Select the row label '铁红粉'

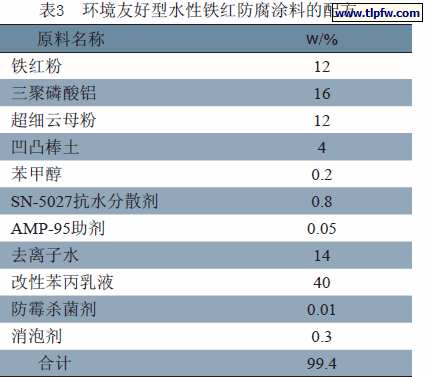pyautogui.click(x=36, y=66)
